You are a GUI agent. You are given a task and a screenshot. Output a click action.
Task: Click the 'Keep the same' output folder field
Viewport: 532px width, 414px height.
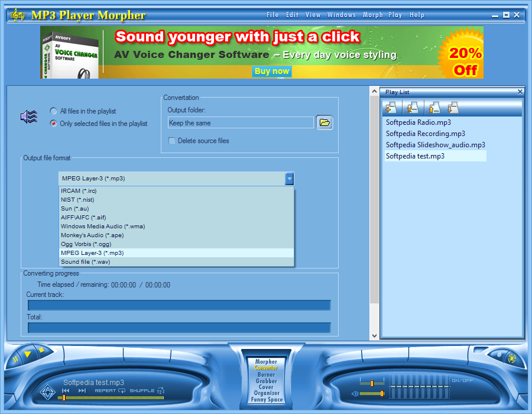(241, 123)
